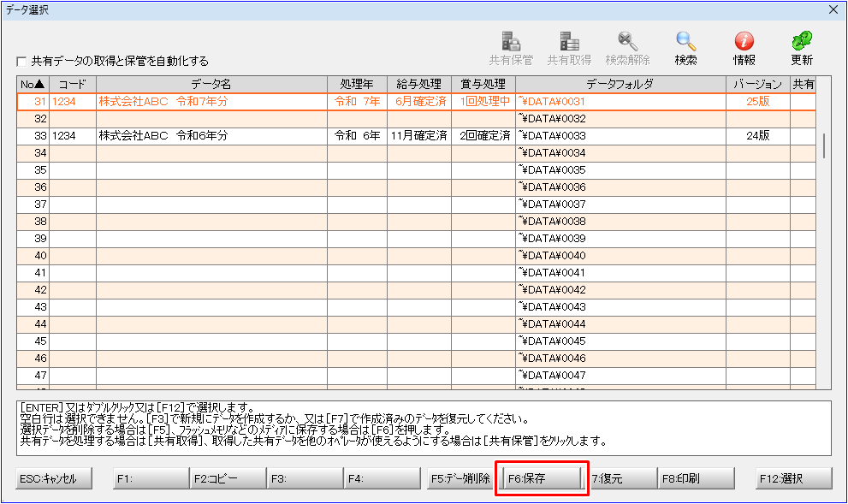The image size is (848, 504).
Task: Click the 更新 refresh icon
Action: [x=802, y=48]
